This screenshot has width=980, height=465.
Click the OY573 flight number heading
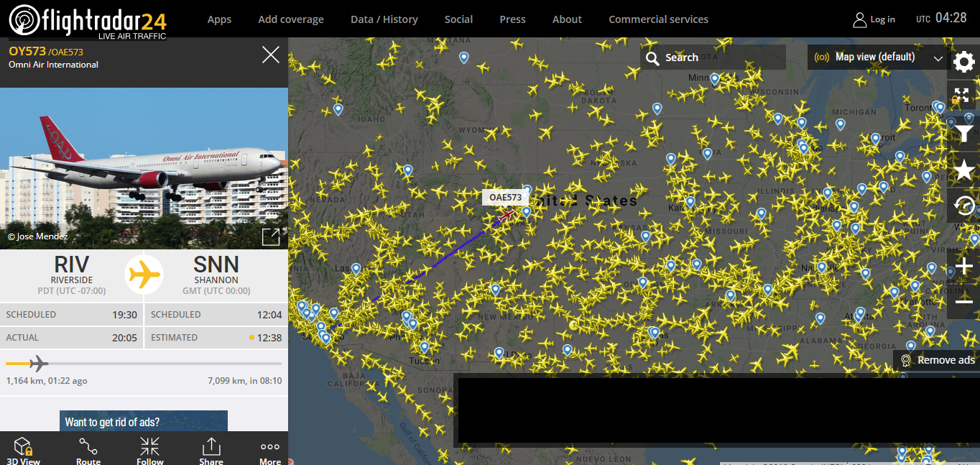point(27,51)
